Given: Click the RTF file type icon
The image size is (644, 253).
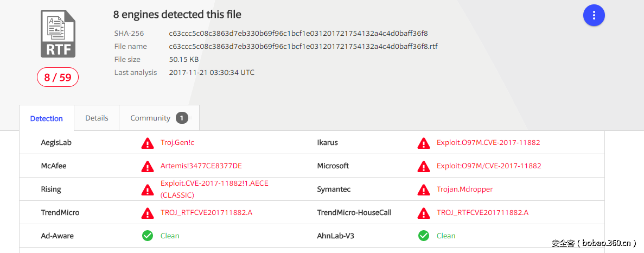Looking at the screenshot, I should click(x=58, y=34).
